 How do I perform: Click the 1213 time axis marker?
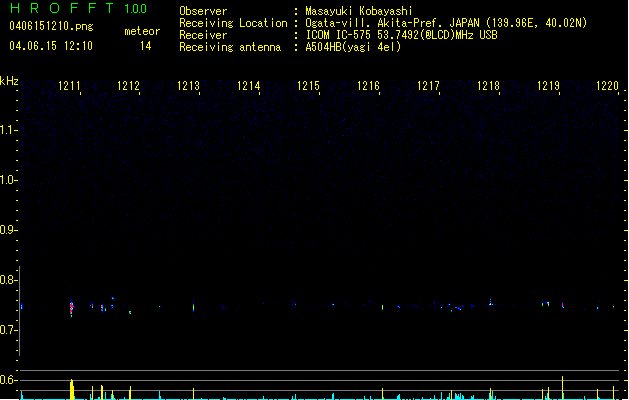click(188, 86)
